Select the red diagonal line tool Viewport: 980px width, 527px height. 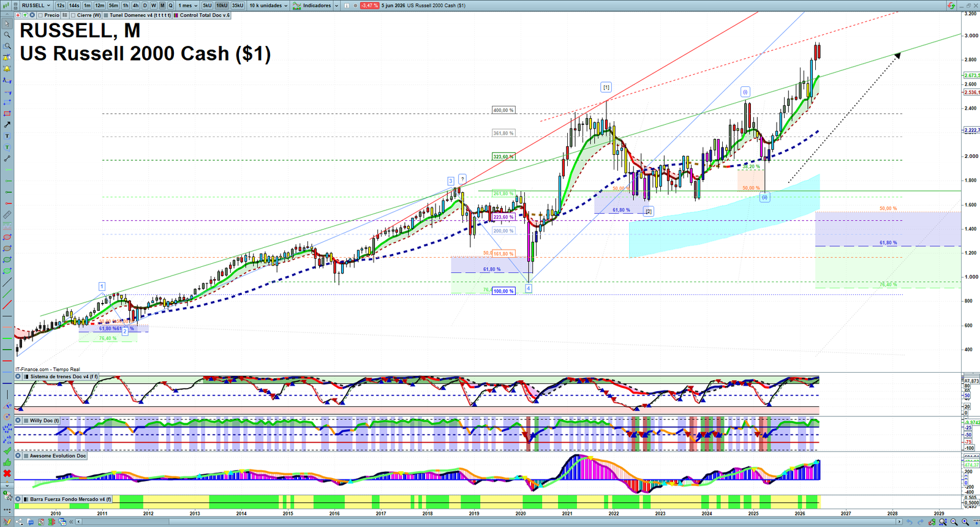click(x=7, y=304)
